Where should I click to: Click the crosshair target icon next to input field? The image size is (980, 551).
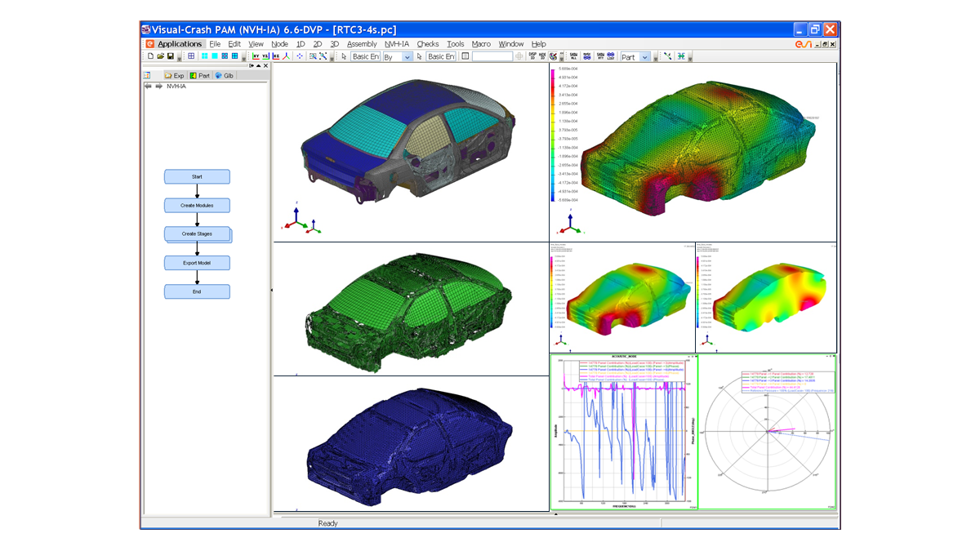519,56
